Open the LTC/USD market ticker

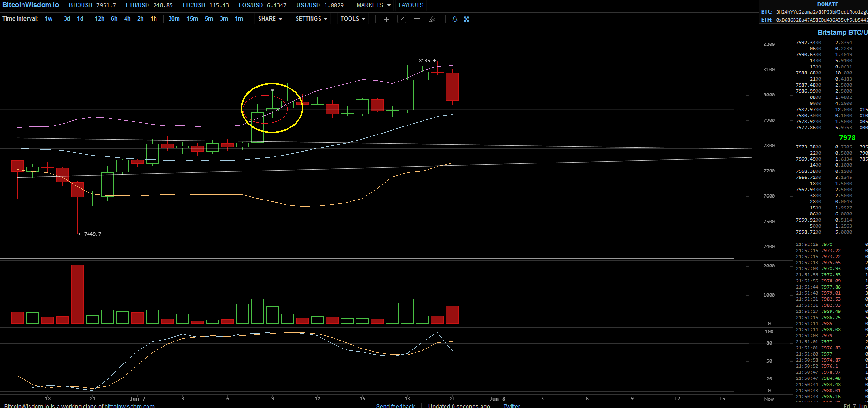[x=206, y=5]
